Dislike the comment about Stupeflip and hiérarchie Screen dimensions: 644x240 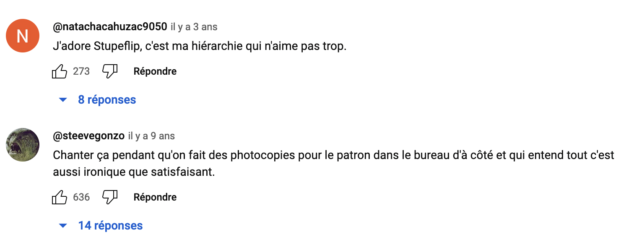pyautogui.click(x=110, y=71)
